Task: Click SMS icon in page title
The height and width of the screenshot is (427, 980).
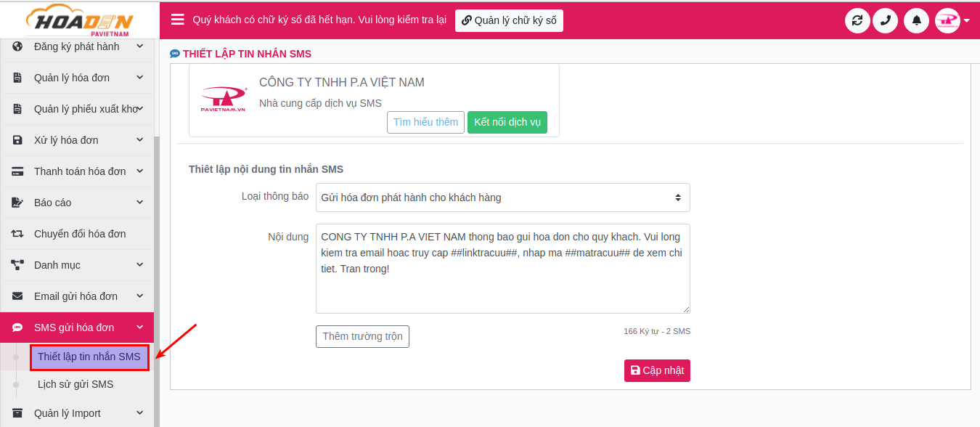Action: pos(175,54)
